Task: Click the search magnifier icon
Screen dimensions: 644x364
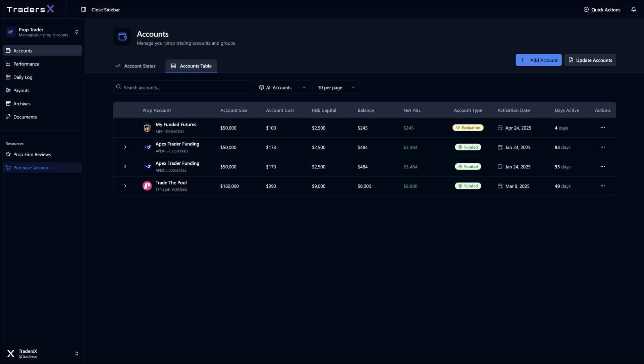Action: click(118, 87)
